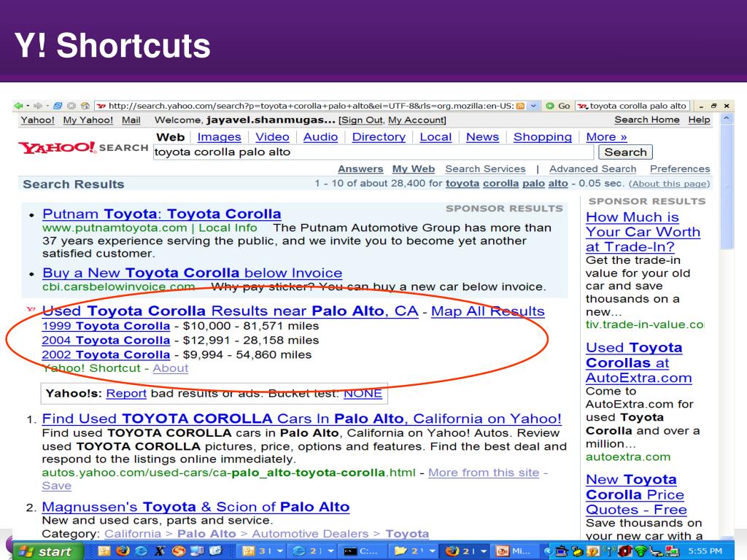Click the wireless network tray icon
This screenshot has height=560, width=747.
tap(640, 551)
